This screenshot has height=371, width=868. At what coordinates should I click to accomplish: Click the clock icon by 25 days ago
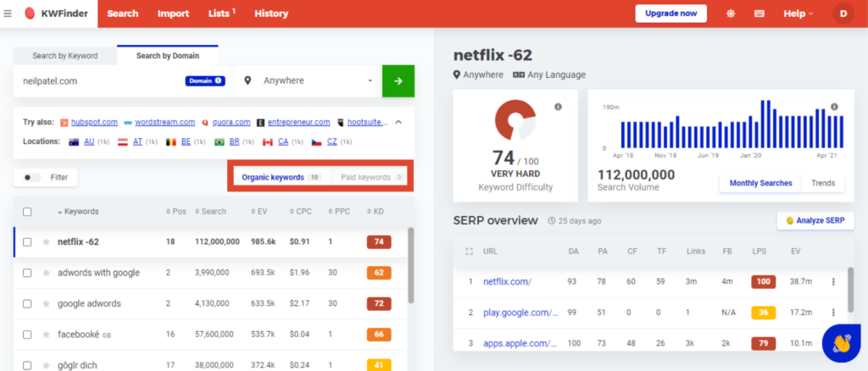(x=551, y=220)
